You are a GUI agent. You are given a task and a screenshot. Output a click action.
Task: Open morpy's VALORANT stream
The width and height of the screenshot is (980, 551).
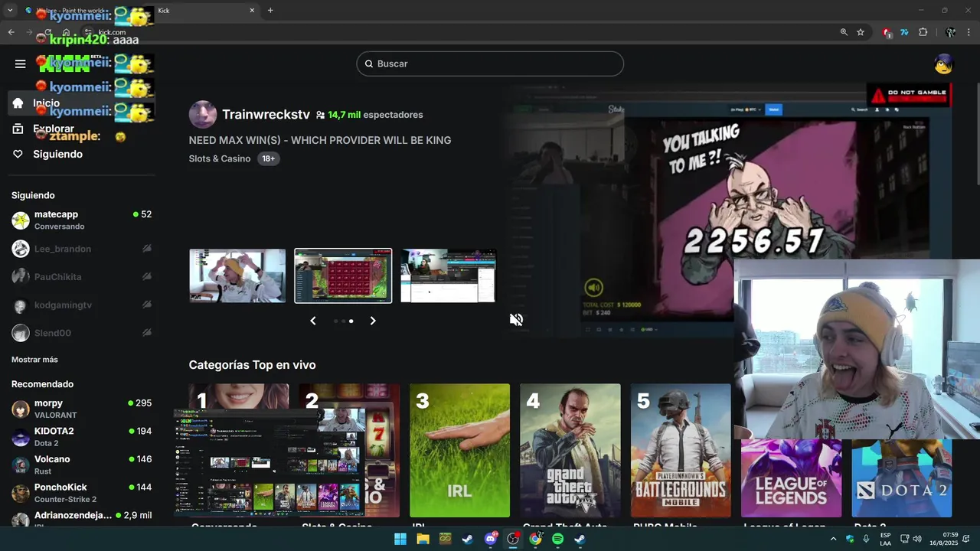pos(80,409)
